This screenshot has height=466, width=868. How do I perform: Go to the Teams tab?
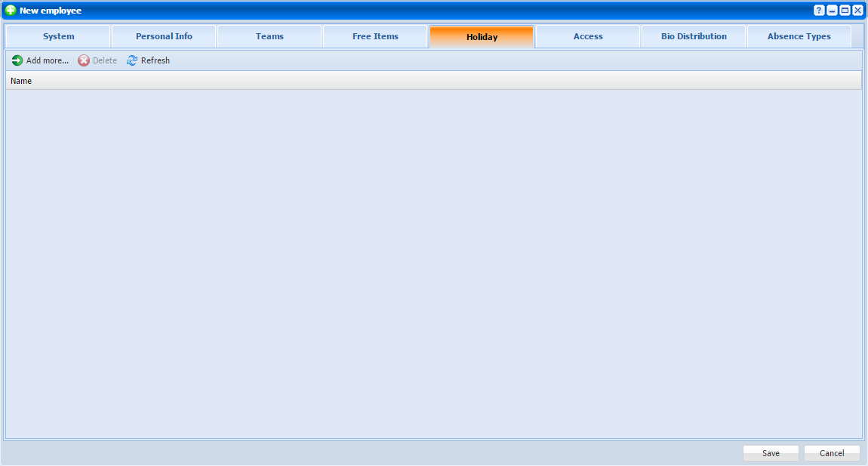[x=269, y=36]
